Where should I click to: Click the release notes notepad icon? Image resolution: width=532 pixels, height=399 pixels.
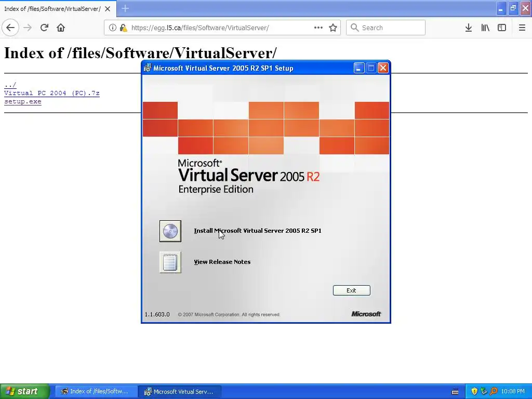coord(170,262)
